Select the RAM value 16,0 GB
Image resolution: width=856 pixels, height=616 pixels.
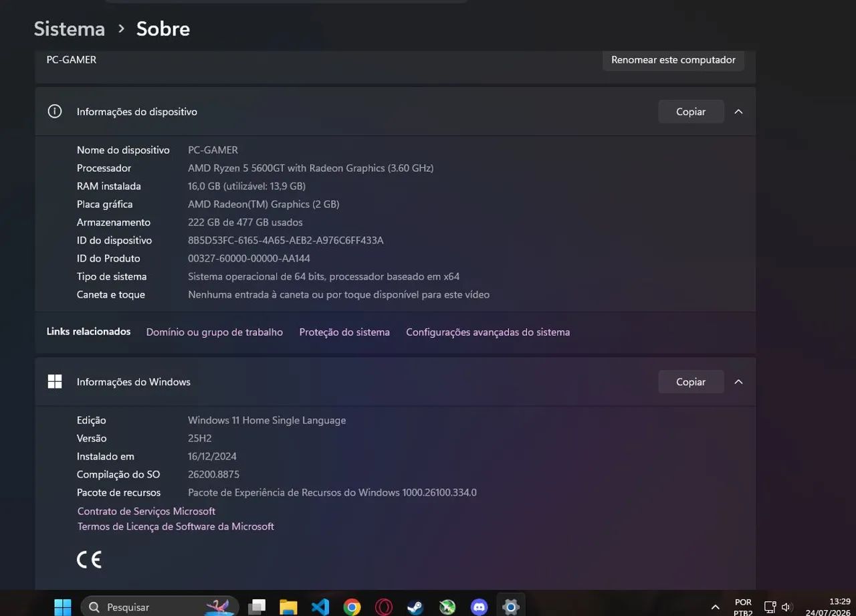click(247, 187)
